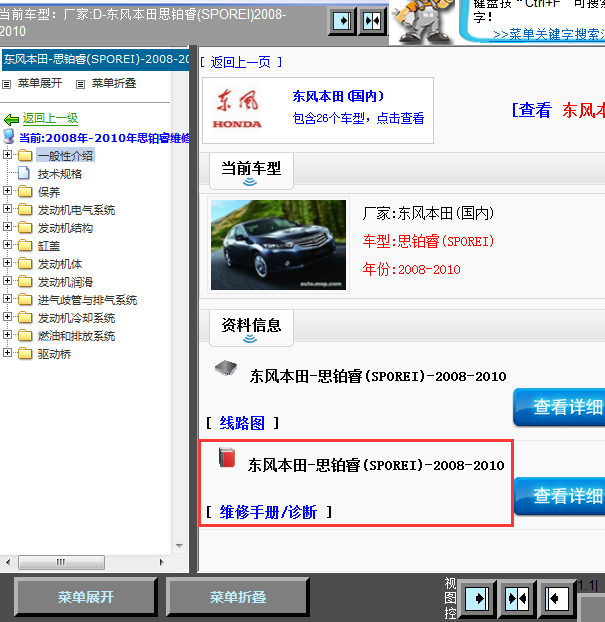Expand the 发动机结构 tree node

(7, 227)
